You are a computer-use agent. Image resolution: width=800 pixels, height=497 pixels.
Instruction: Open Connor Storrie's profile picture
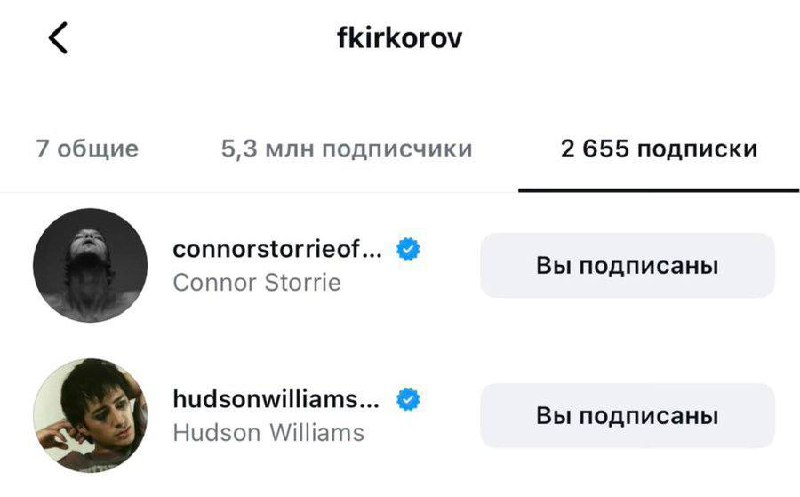click(91, 265)
